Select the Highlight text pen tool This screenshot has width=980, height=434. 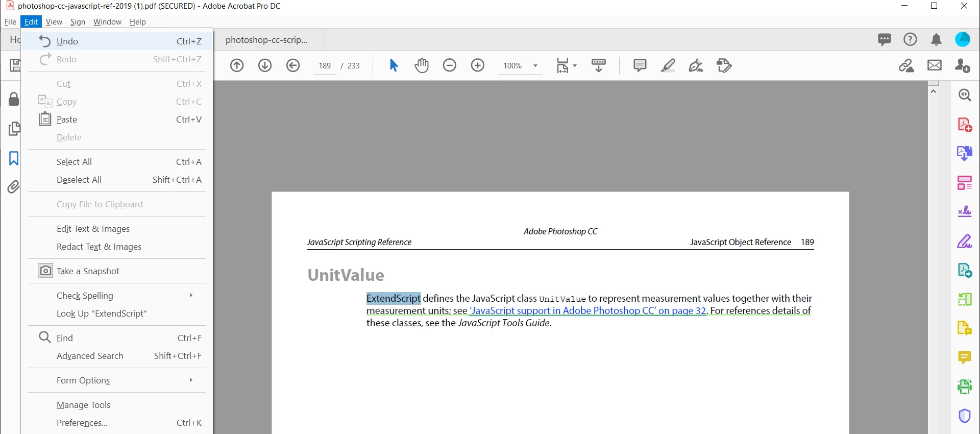[x=668, y=65]
